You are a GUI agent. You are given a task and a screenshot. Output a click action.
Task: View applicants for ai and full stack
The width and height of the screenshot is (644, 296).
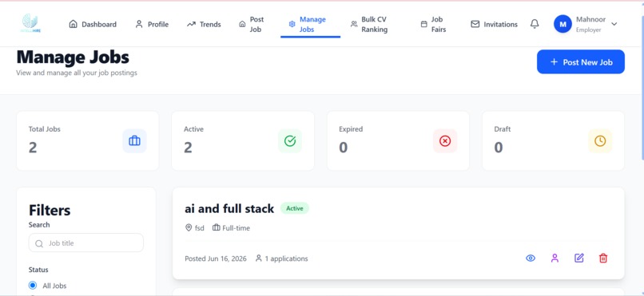555,259
